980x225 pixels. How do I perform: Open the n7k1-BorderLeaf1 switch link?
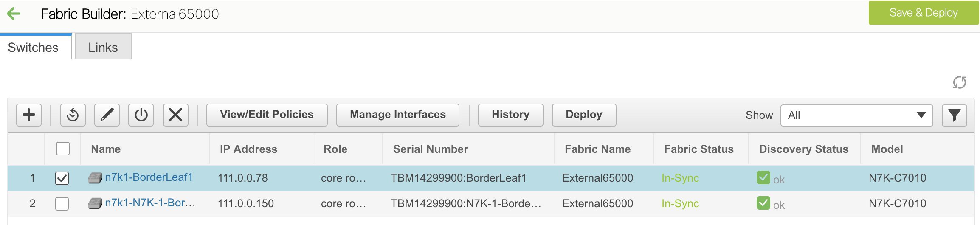[x=149, y=177]
